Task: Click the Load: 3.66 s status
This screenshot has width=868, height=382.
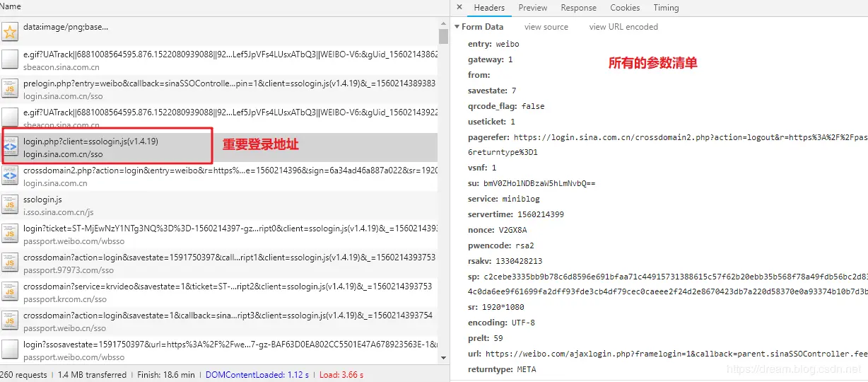Action: 341,374
